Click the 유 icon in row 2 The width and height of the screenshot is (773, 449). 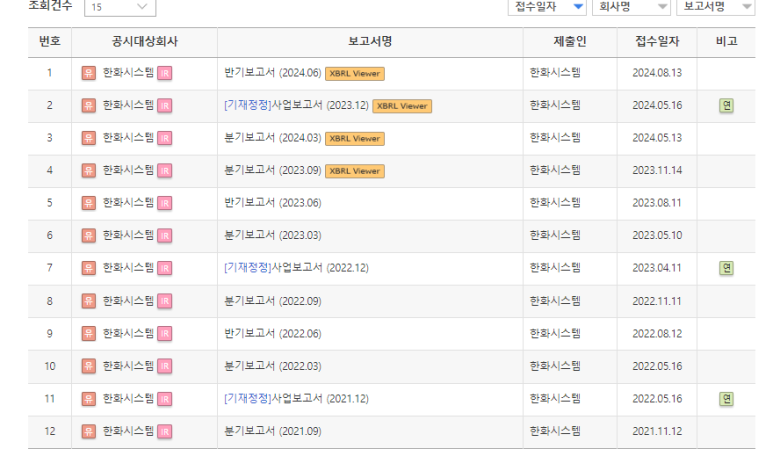point(89,106)
